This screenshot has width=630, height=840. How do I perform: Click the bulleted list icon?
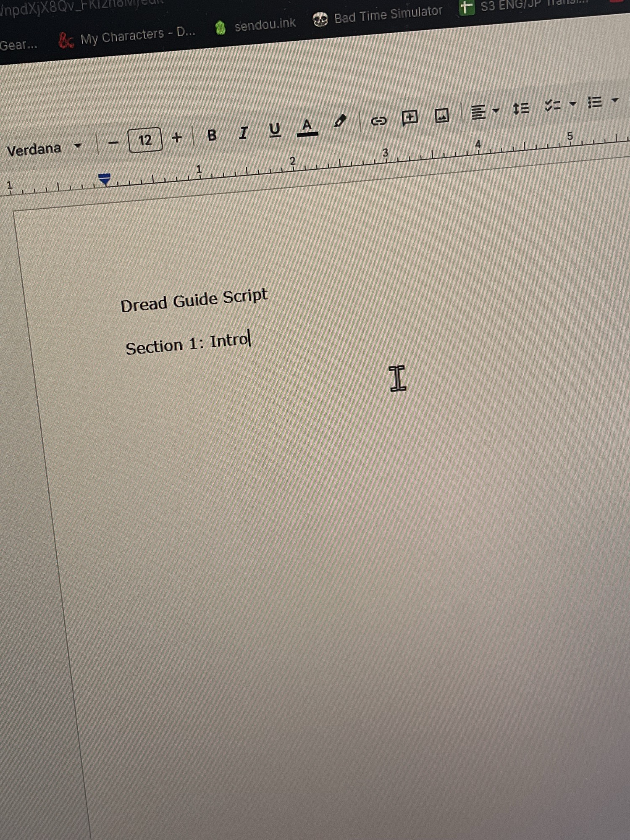(x=595, y=102)
